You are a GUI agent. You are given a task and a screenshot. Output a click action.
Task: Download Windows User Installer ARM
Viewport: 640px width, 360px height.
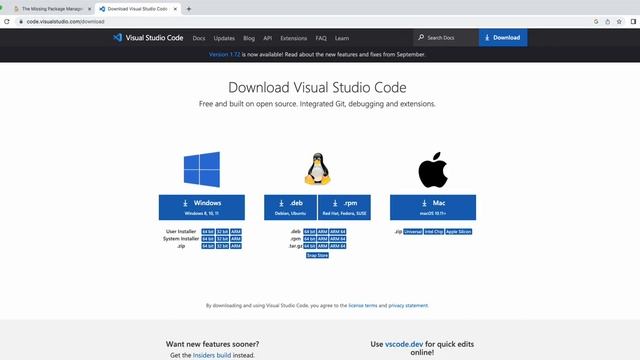click(x=236, y=231)
